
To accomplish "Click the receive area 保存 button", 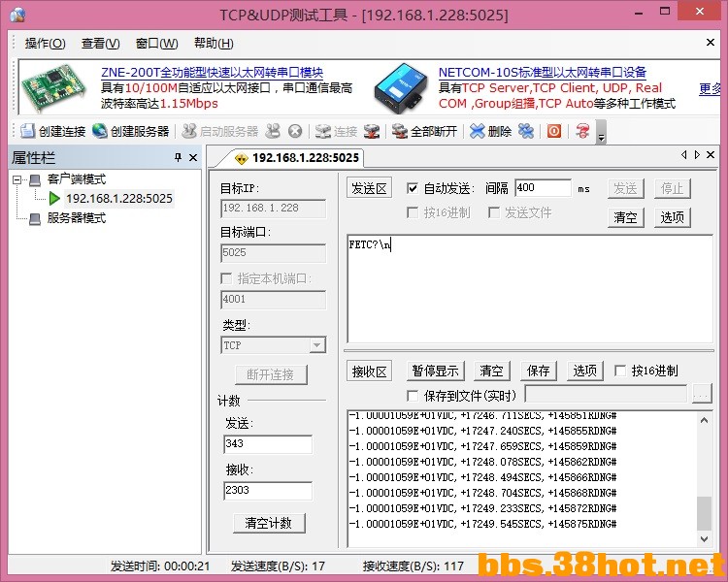I will 539,371.
